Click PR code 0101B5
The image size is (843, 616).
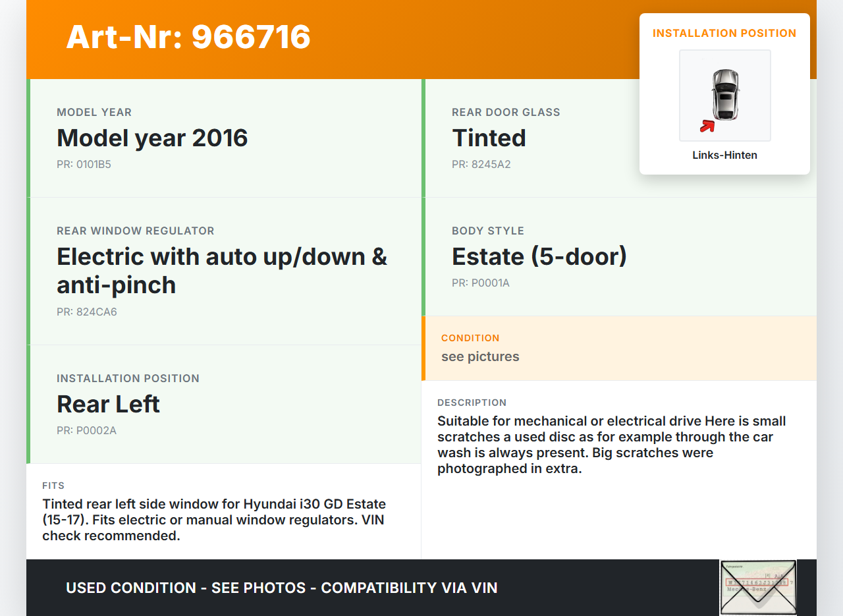click(x=84, y=165)
